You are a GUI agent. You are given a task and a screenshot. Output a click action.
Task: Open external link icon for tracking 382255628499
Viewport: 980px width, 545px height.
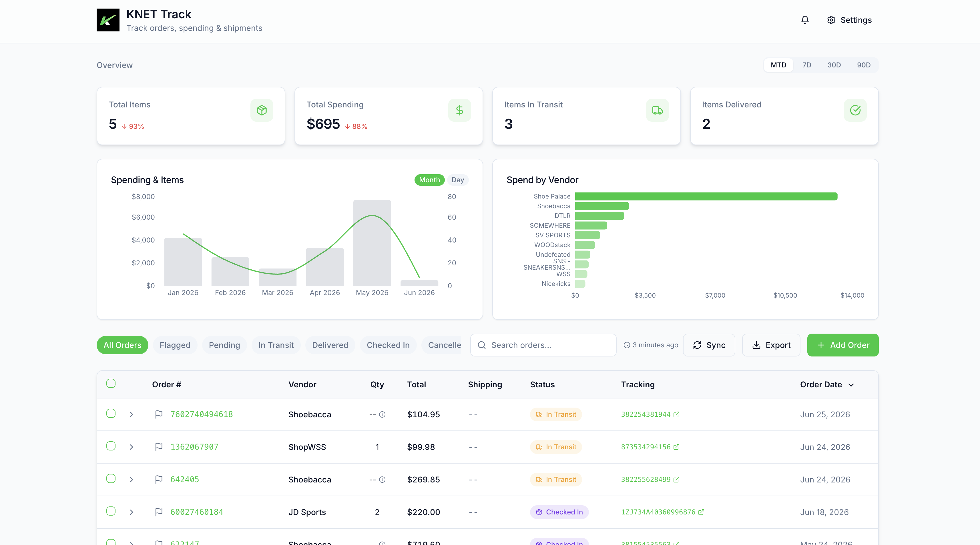coord(676,480)
